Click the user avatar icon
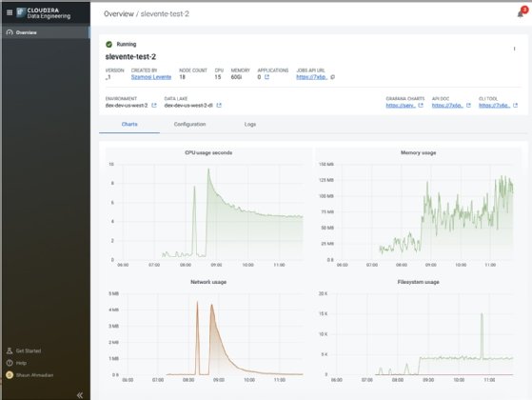The height and width of the screenshot is (400, 532). click(10, 375)
